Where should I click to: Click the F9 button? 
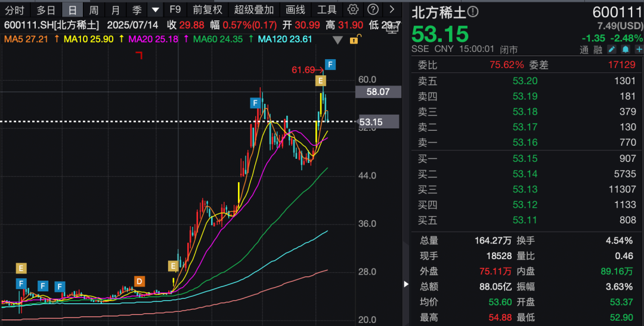(x=175, y=10)
